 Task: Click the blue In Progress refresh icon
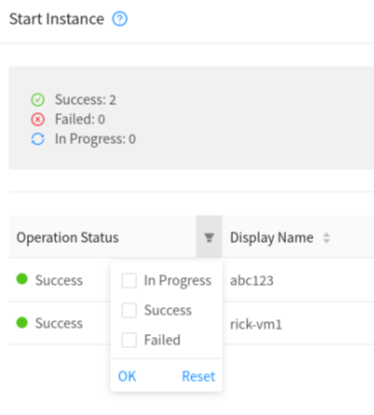[x=38, y=139]
